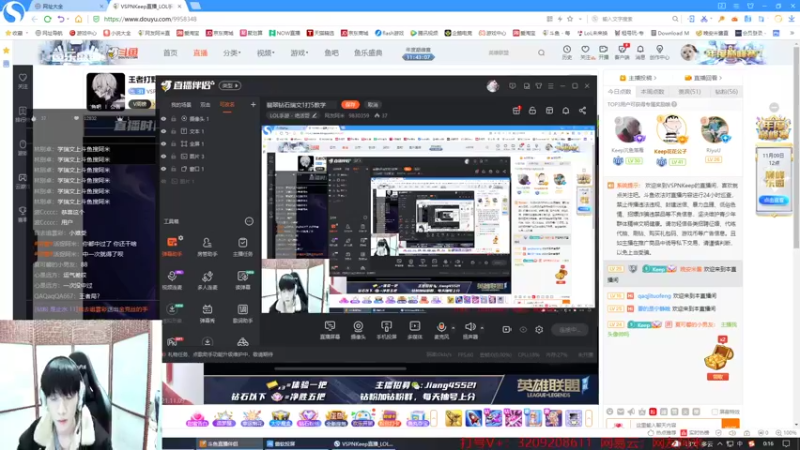Screen dimensions: 800x450
Task: Add new scene with plus icon
Action: [253, 105]
